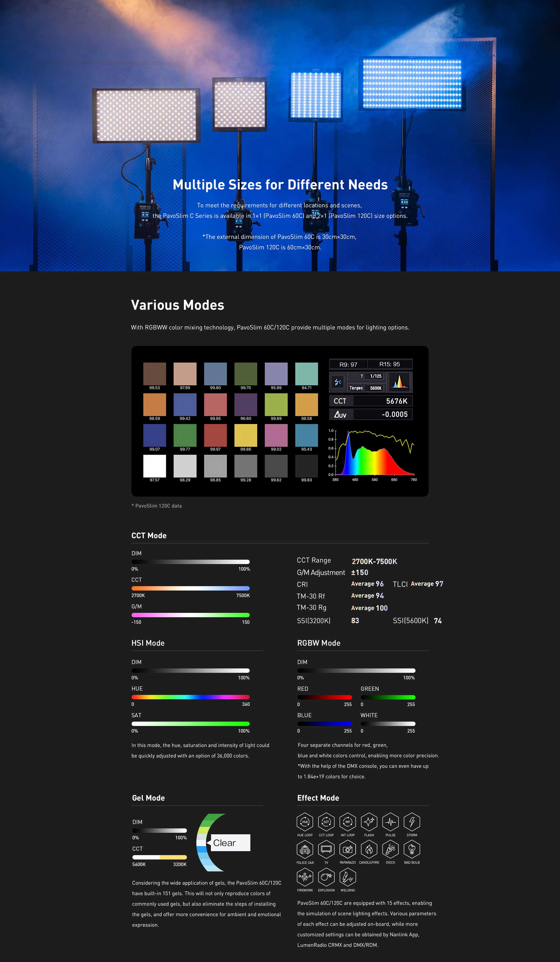Choose the dark blue swatch labeled 99.07
The image size is (560, 962).
155,435
